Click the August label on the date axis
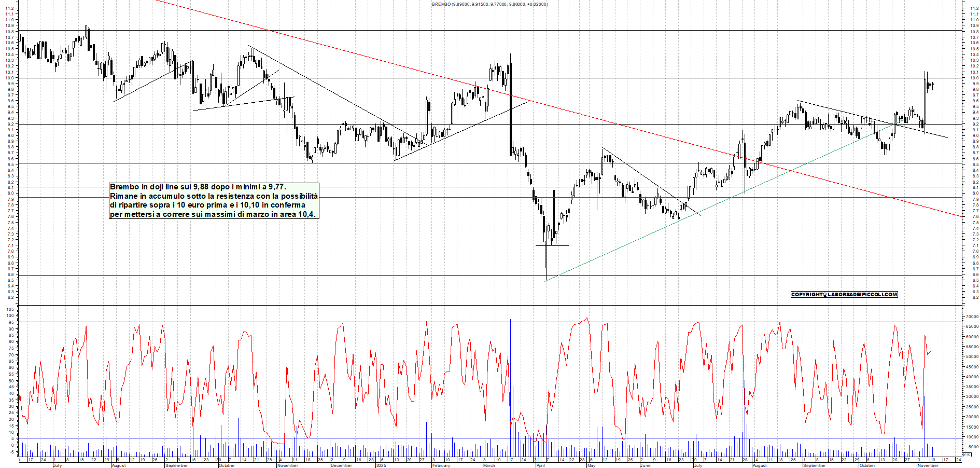The image size is (980, 468). coord(118,465)
